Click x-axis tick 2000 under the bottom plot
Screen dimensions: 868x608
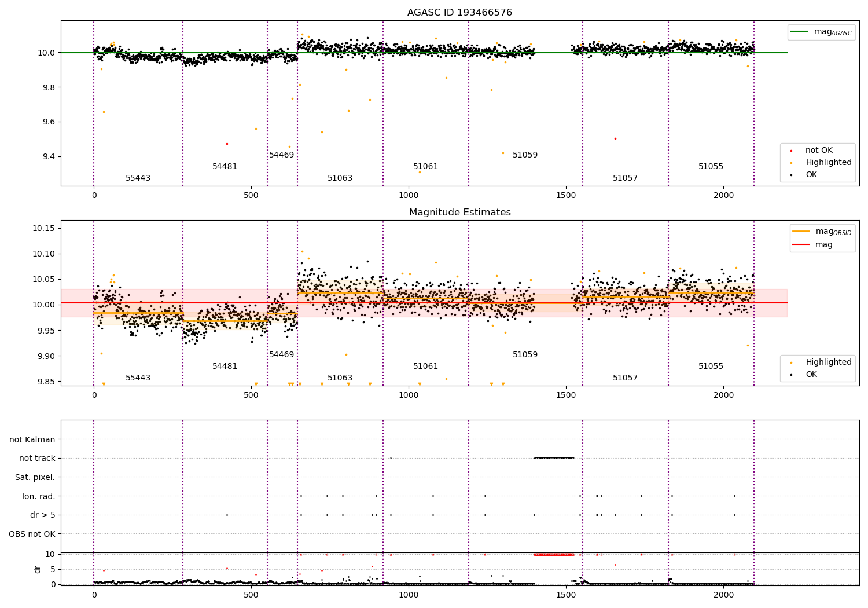723,595
